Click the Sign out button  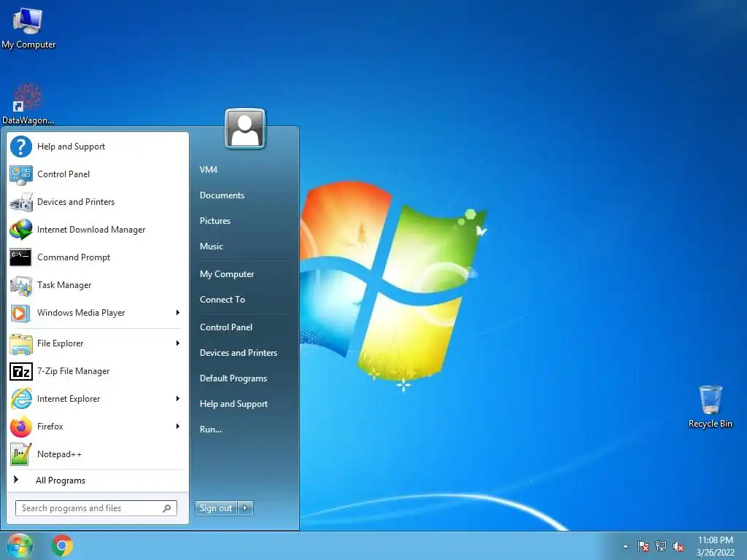tap(216, 508)
